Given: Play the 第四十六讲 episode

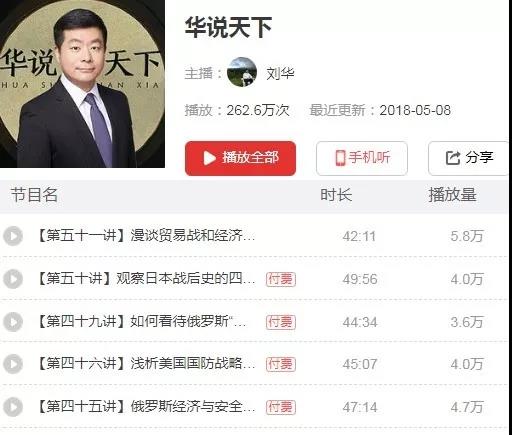Looking at the screenshot, I should coord(13,364).
